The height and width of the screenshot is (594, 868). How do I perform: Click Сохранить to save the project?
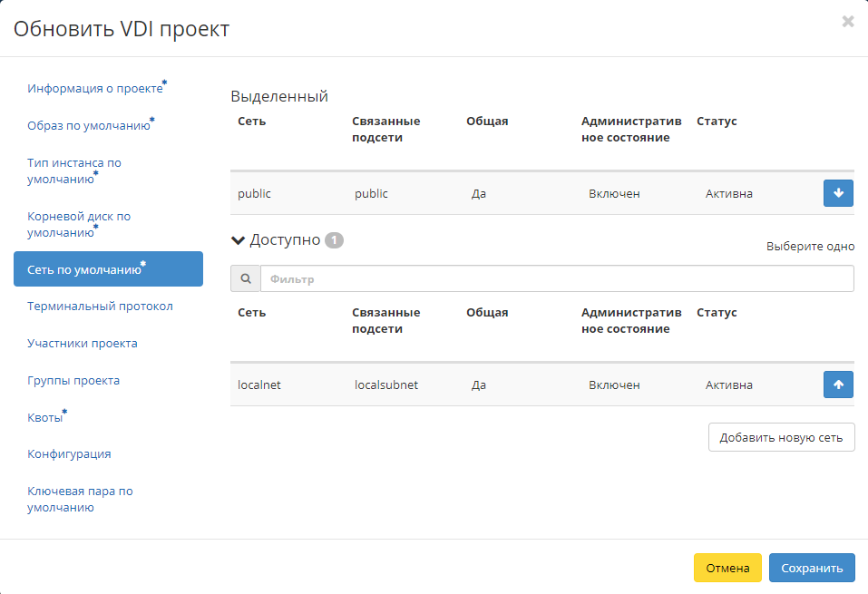click(x=811, y=568)
